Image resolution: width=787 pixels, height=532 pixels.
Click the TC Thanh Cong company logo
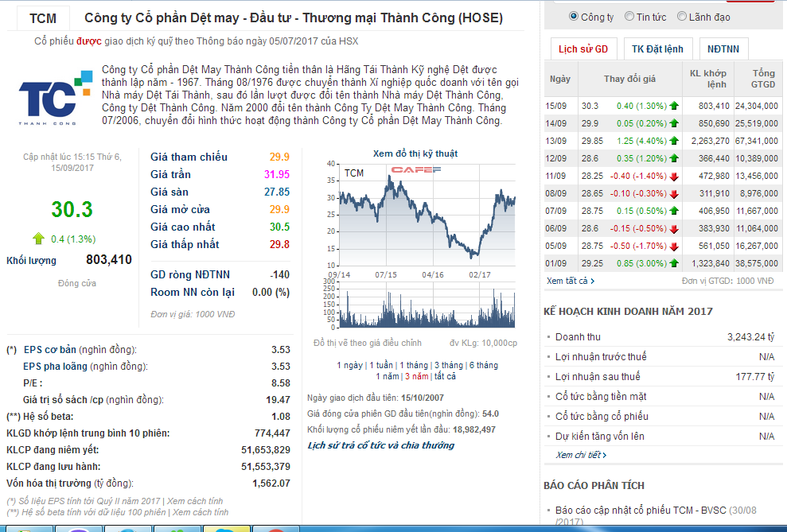(x=55, y=98)
